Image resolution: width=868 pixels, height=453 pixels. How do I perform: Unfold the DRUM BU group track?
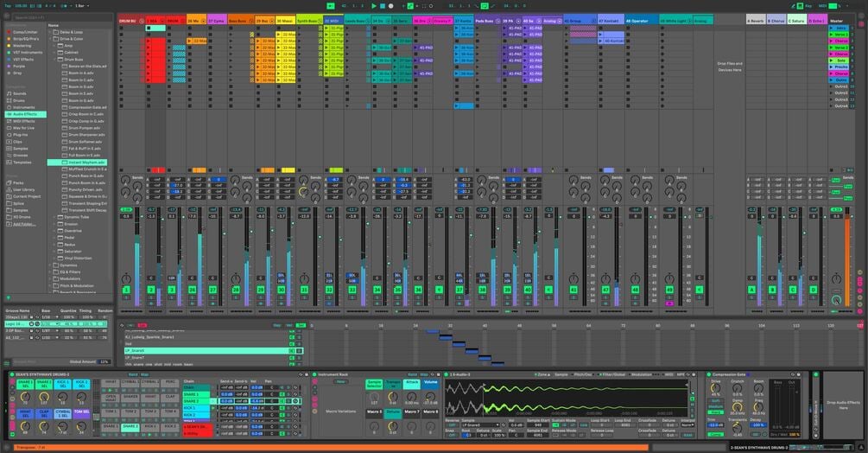(x=141, y=21)
